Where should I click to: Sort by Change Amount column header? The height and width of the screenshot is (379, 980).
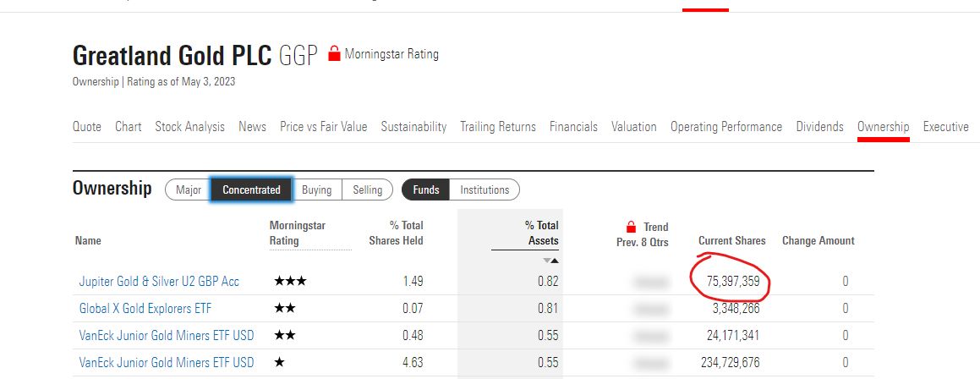pyautogui.click(x=818, y=241)
